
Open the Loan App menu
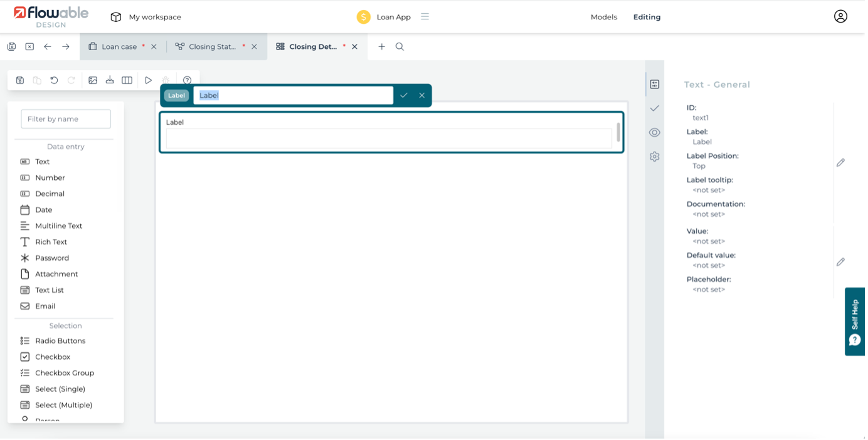425,17
